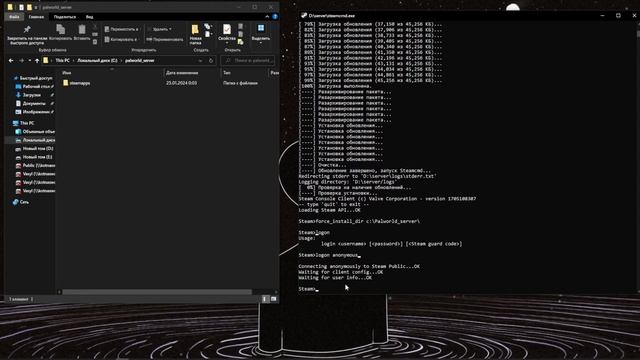This screenshot has height=360, width=640.
Task: Click 'This PC' in the address breadcrumb
Action: point(62,60)
